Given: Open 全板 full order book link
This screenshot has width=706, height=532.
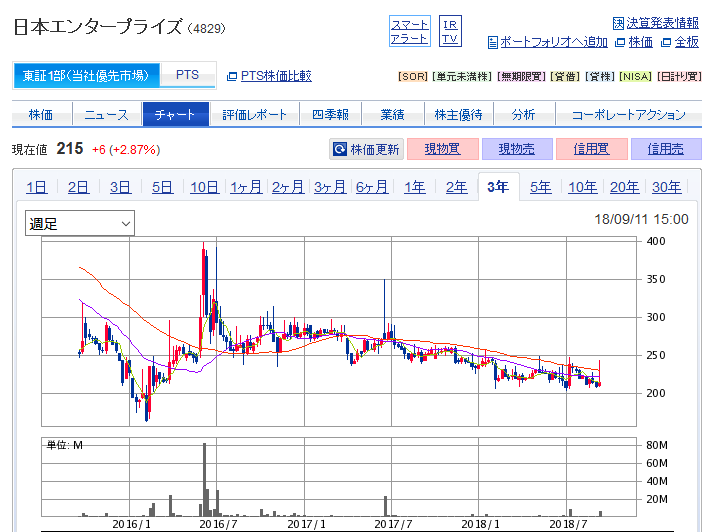Looking at the screenshot, I should pyautogui.click(x=680, y=42).
